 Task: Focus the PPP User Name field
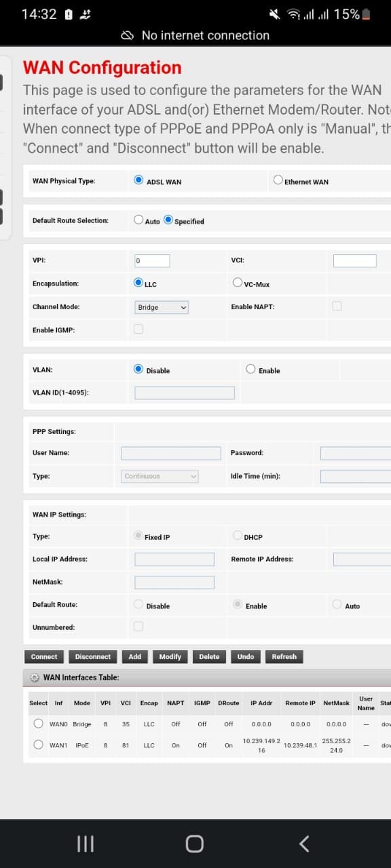(171, 453)
